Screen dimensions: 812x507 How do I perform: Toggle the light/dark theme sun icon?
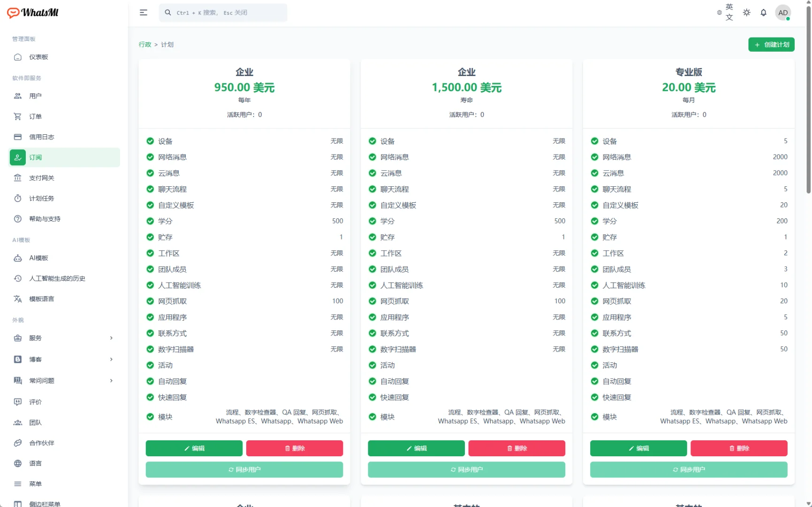coord(746,13)
